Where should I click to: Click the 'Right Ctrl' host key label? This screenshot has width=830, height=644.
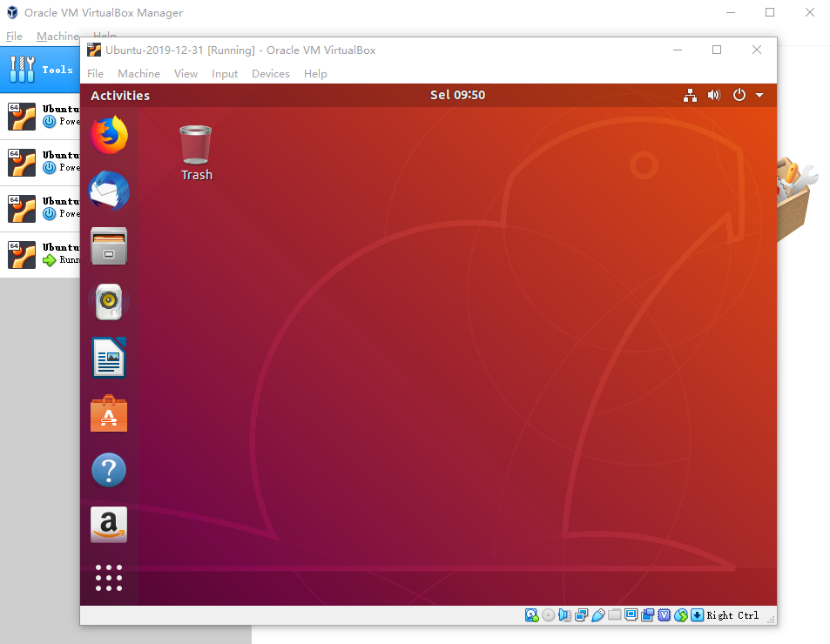click(732, 615)
